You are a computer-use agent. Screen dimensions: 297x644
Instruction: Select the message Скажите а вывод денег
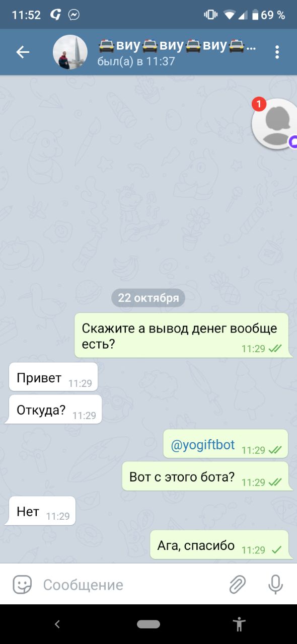click(184, 335)
